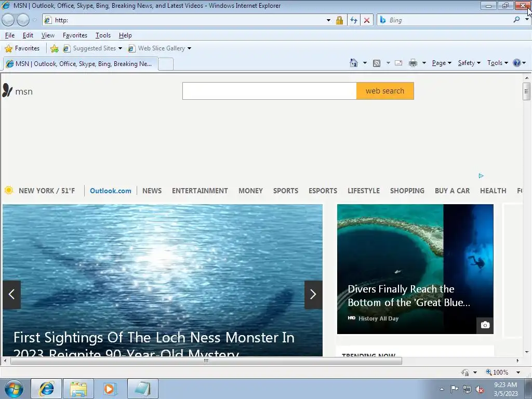Click Internet Explorer taskbar icon

[46, 389]
